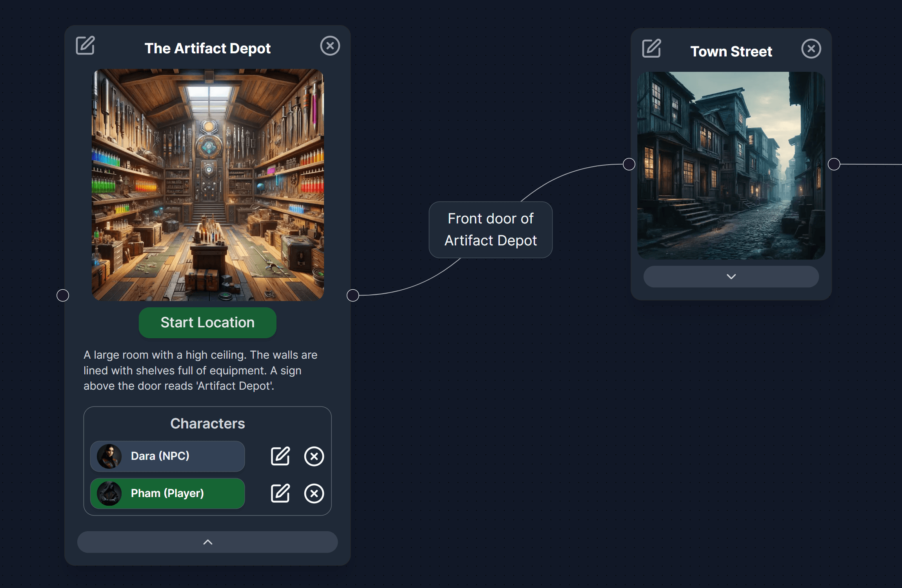Click the left connection node on Artifact Depot

pyautogui.click(x=63, y=294)
